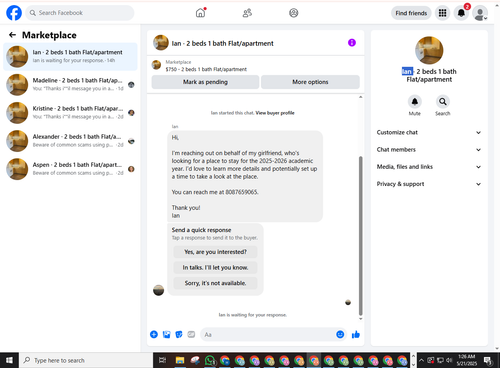Open more actions plus icon in composer

pos(154,334)
